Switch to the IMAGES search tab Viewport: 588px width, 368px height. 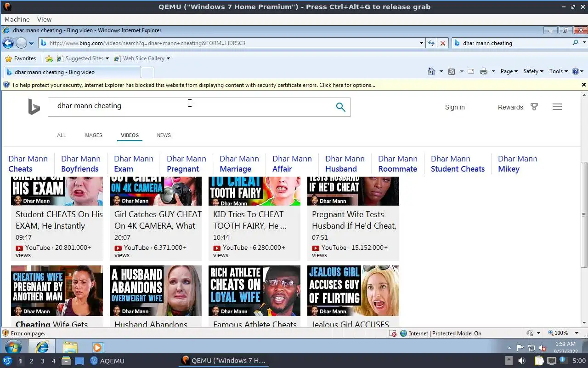(93, 135)
